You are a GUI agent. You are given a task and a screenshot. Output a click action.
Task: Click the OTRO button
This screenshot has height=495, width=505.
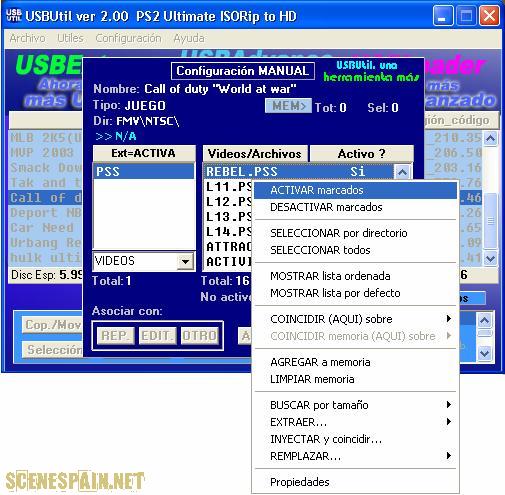(x=200, y=335)
